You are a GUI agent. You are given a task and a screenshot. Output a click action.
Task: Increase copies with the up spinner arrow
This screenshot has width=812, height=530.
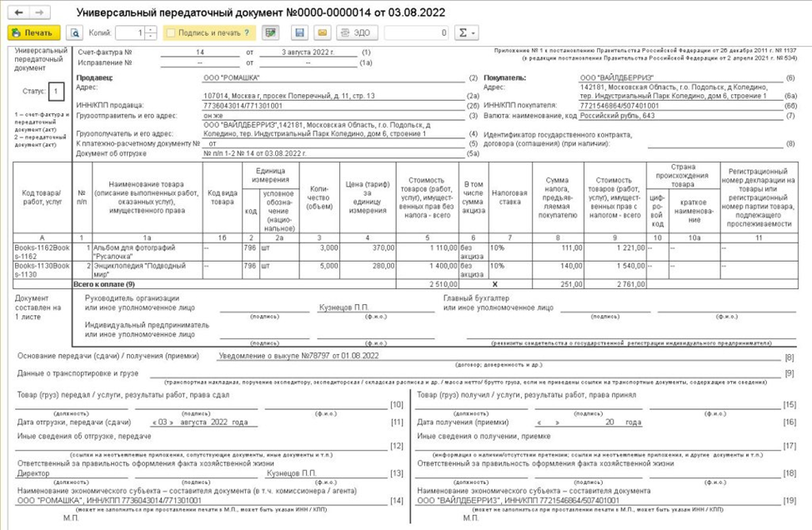tap(150, 30)
